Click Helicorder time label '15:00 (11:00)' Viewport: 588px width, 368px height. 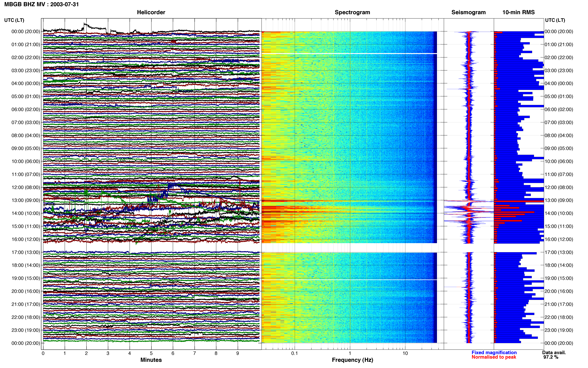[x=26, y=226]
